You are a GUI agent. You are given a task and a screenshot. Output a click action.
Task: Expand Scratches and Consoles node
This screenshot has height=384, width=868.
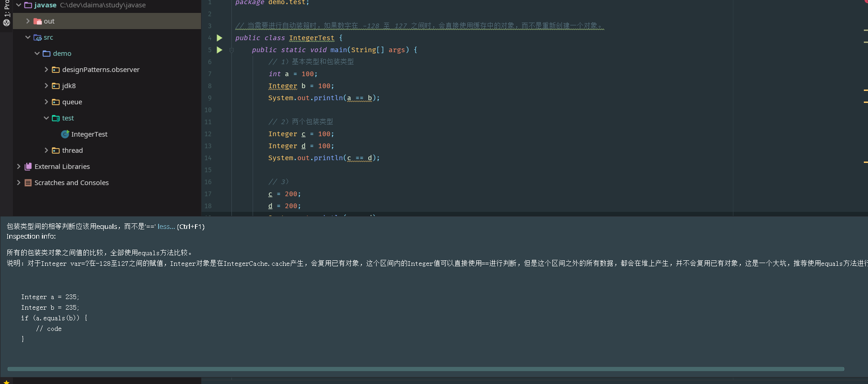click(18, 183)
